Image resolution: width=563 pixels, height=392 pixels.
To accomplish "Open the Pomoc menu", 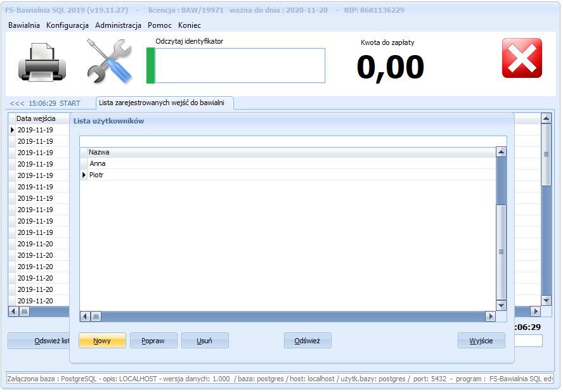I will pos(160,25).
